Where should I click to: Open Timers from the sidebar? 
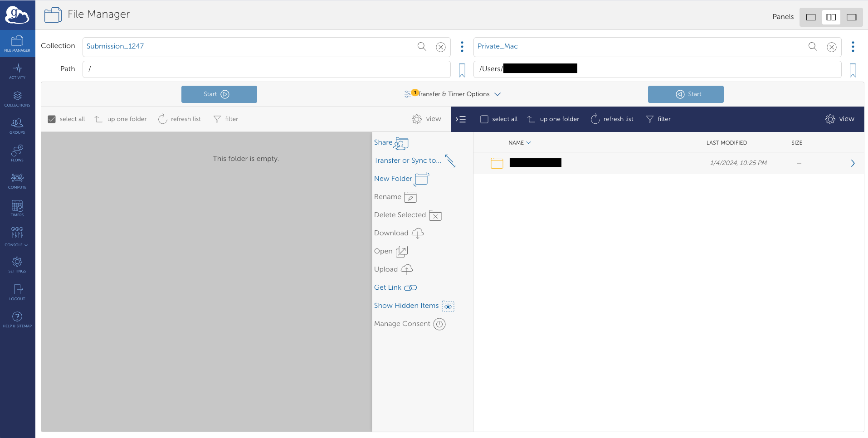(x=17, y=208)
